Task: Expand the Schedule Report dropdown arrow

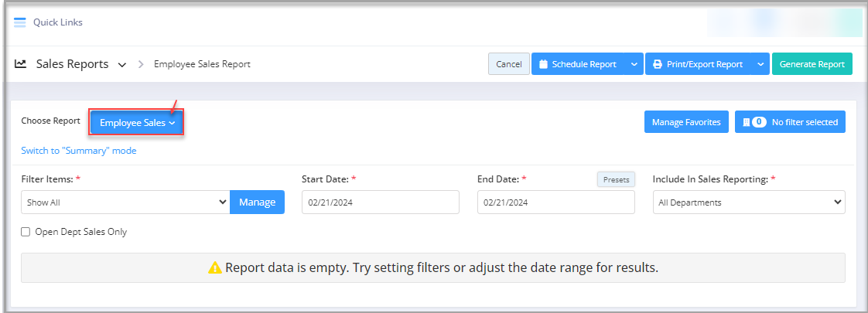Action: coord(634,64)
